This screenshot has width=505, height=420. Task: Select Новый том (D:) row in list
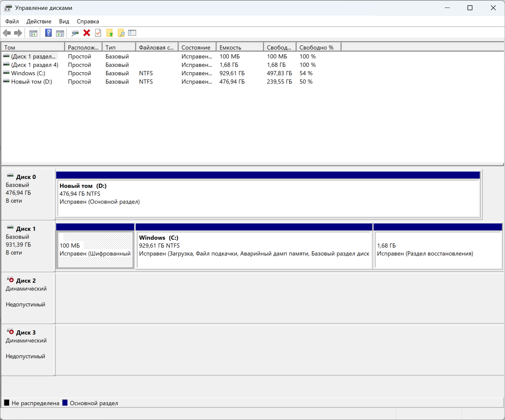[x=32, y=82]
